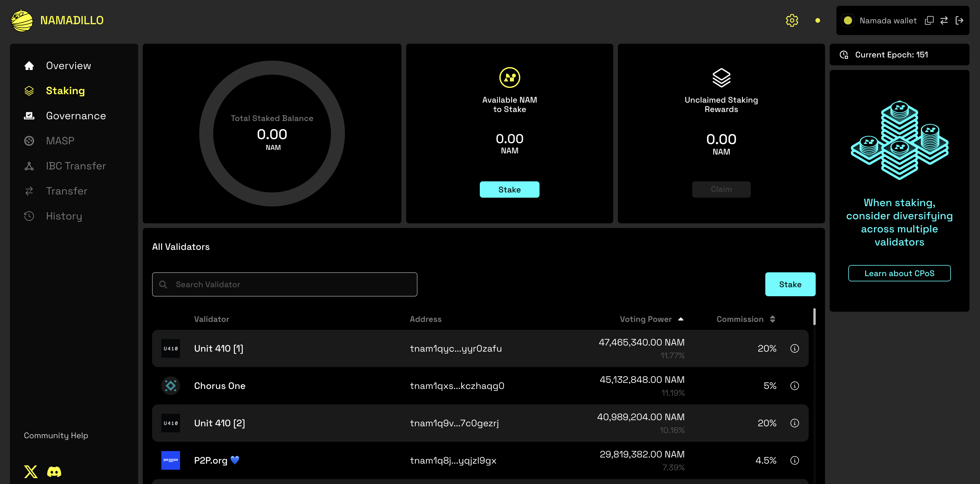Show info for Unit 410 [1] validator

(x=794, y=348)
